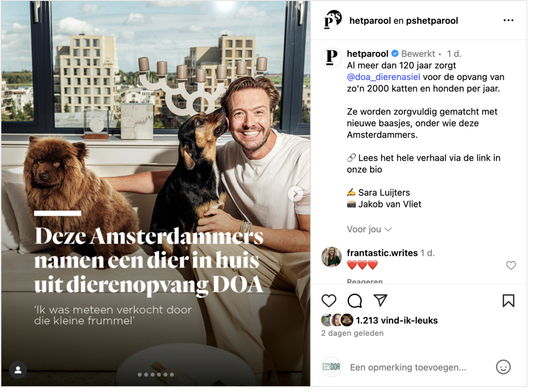533x392 pixels.
Task: Open the 1.213 vind-ik-leuks likes list
Action: [x=397, y=320]
